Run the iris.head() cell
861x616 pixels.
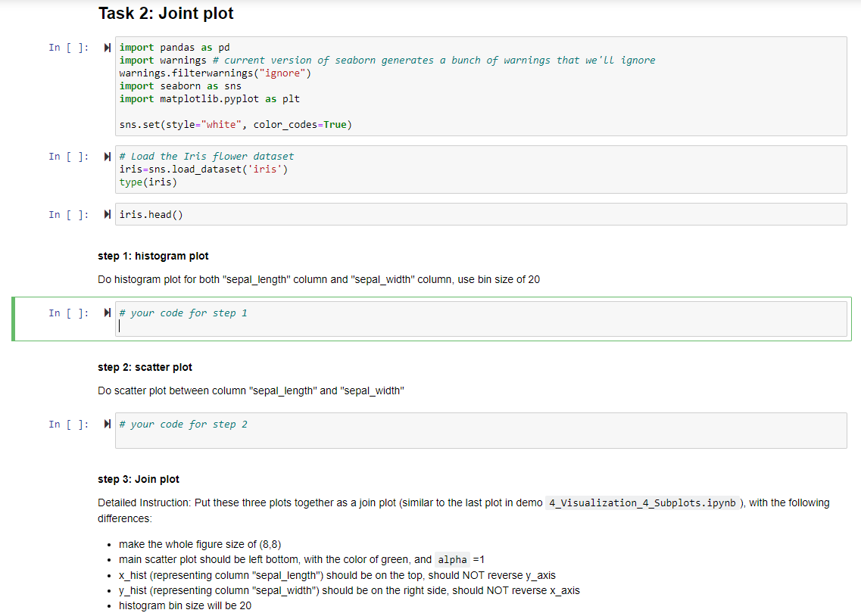[x=106, y=213]
